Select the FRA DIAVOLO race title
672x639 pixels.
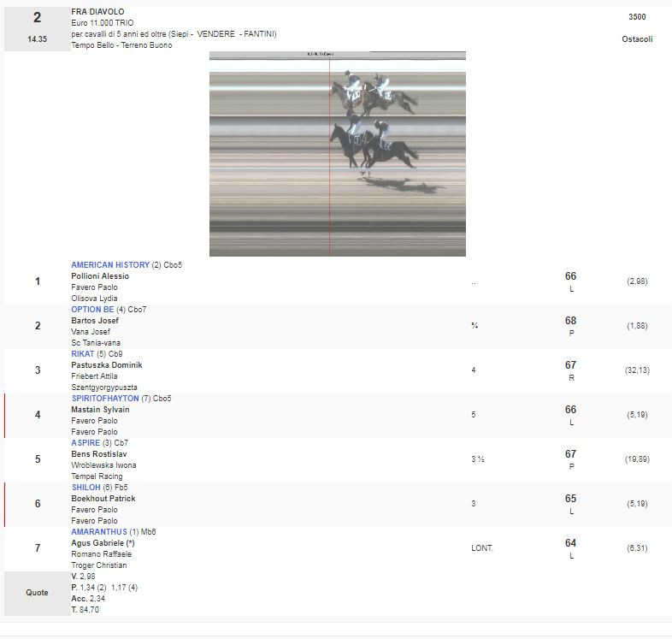tap(97, 12)
